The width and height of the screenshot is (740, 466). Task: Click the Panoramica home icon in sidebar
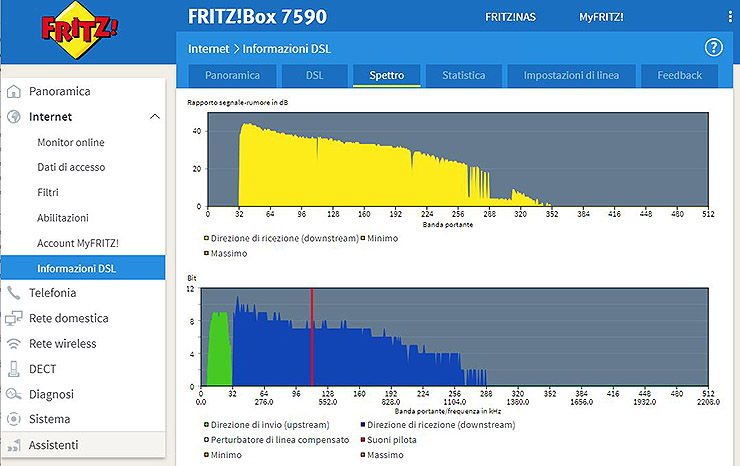[14, 92]
